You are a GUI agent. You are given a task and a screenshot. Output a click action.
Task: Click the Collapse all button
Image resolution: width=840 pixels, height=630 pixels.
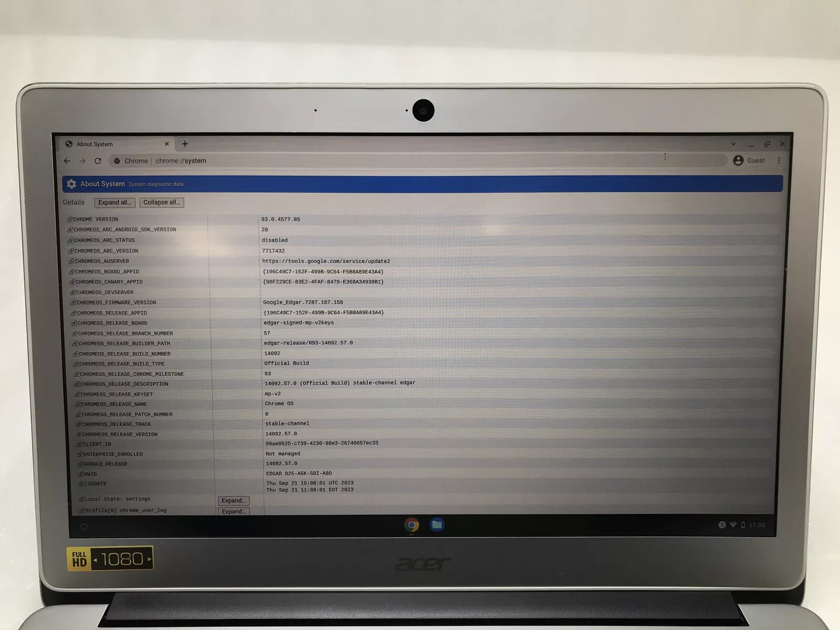(162, 203)
